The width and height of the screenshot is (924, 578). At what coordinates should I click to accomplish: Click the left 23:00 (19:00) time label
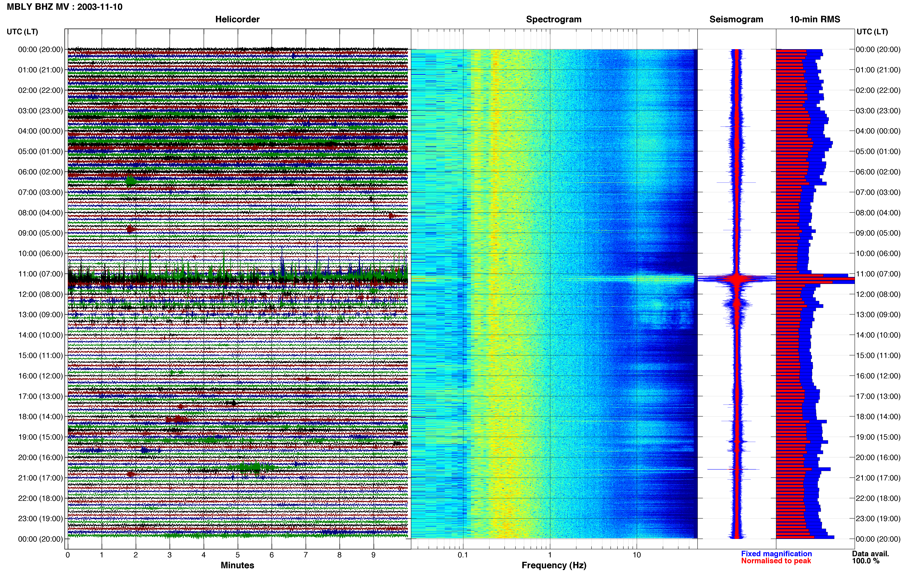pos(41,519)
